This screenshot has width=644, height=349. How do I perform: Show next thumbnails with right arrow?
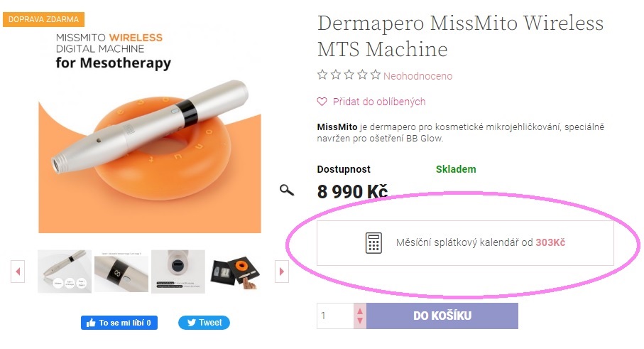(281, 272)
